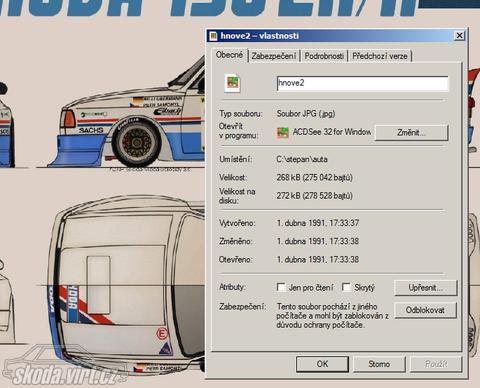Enable the 'Jen pro čtení' checkbox
Image resolution: width=480 pixels, height=388 pixels.
point(281,287)
